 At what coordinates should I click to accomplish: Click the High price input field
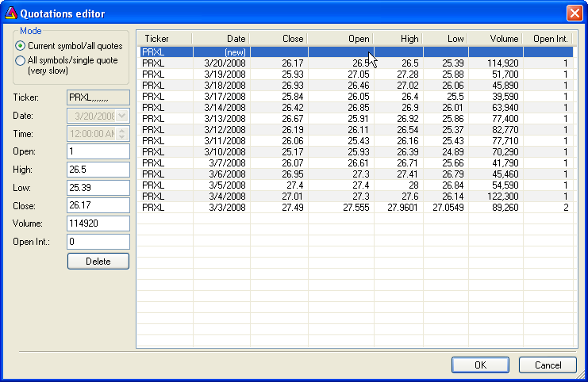click(x=98, y=170)
